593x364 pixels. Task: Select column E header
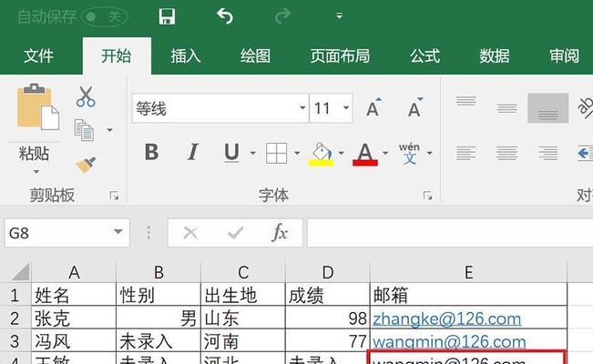(x=468, y=272)
